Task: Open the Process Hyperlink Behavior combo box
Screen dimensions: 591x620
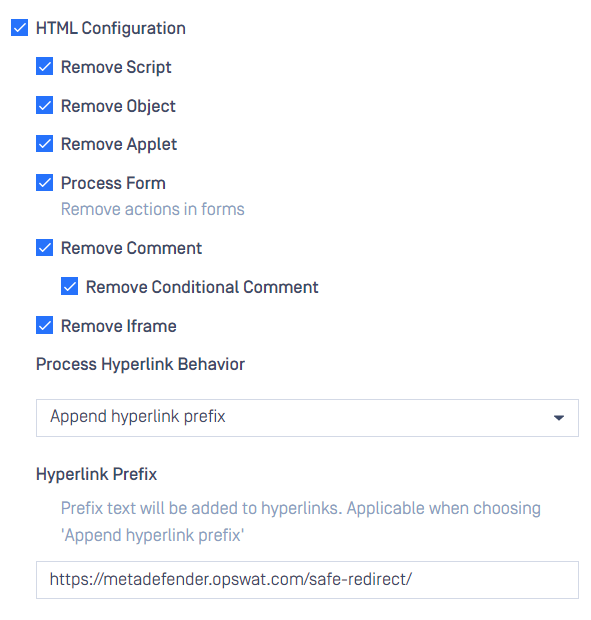Action: point(307,418)
